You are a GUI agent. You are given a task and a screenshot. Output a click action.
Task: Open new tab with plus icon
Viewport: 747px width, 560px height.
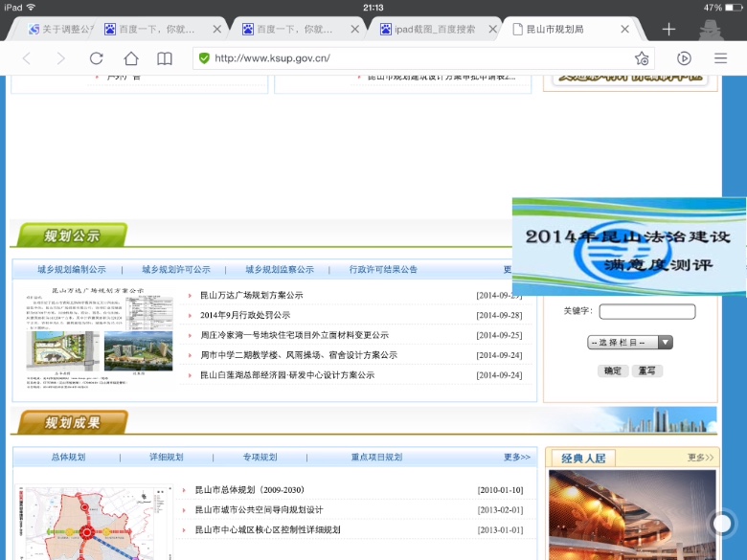coord(668,30)
